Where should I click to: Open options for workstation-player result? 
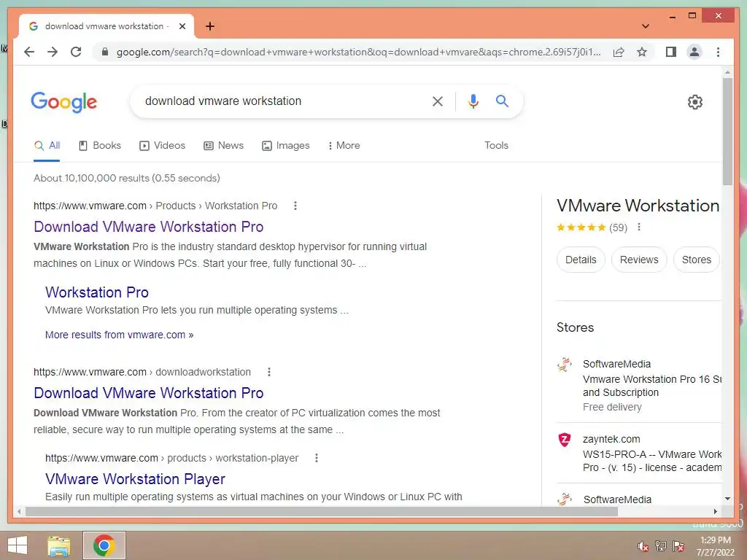tap(317, 458)
